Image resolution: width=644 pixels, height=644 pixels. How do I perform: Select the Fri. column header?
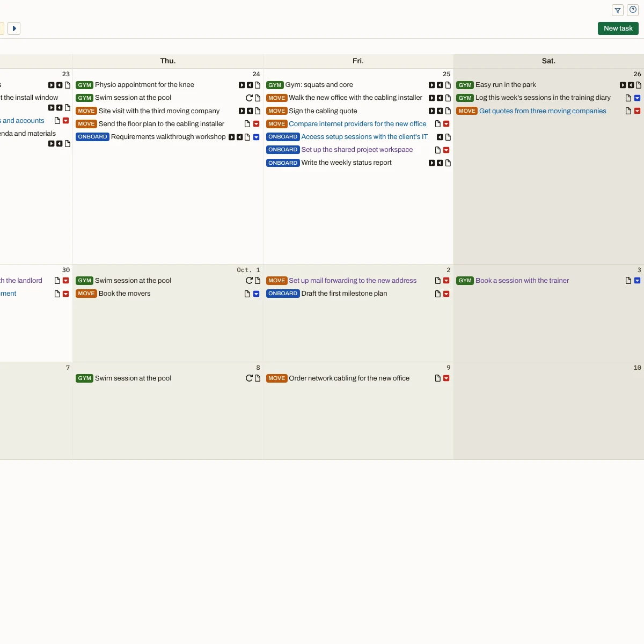[x=358, y=61]
